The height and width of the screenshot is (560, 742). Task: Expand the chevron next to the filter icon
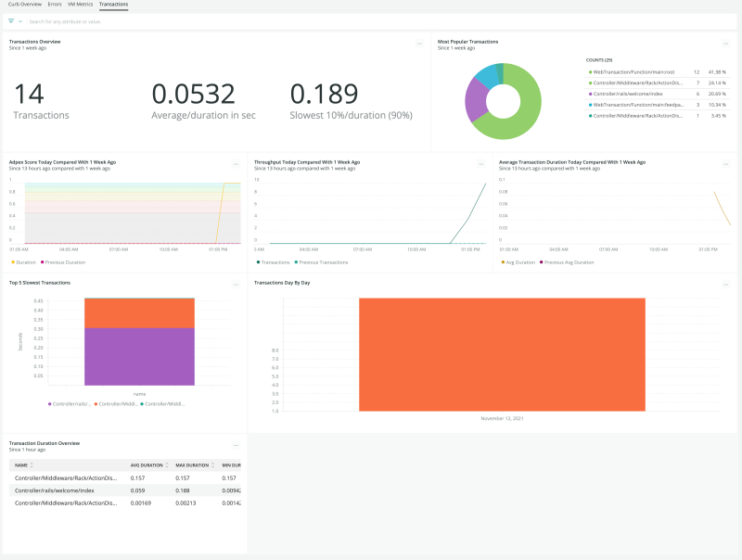click(20, 21)
